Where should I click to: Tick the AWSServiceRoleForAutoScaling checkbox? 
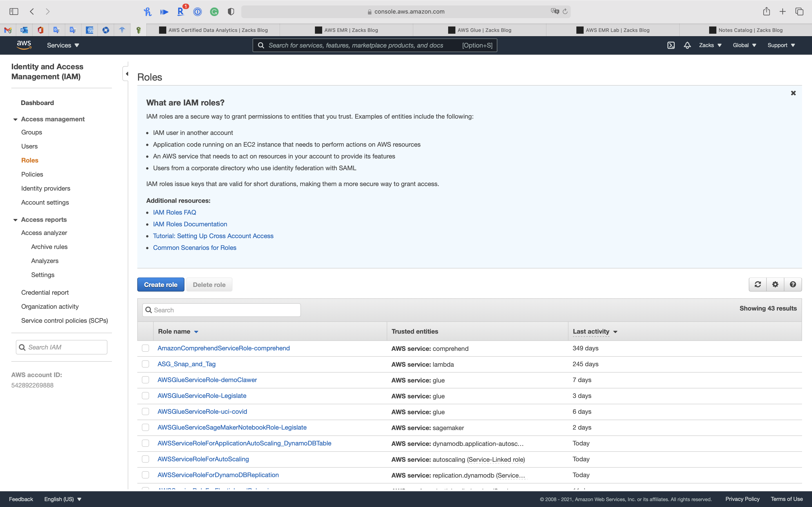145,459
